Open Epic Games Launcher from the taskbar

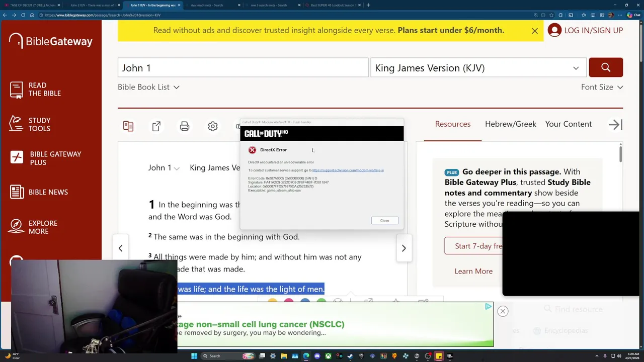pos(361,356)
